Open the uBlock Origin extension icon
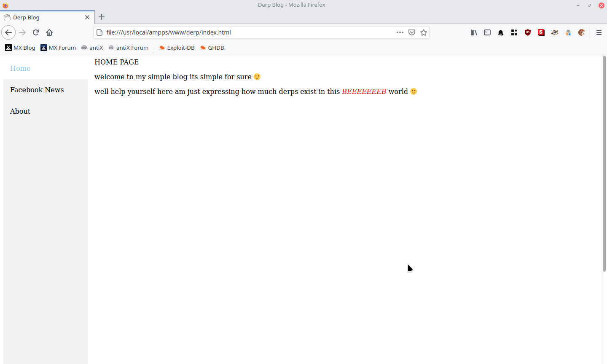This screenshot has height=364, width=607. (528, 32)
